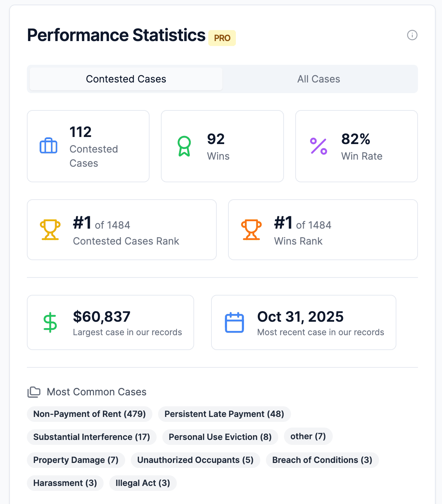The image size is (442, 504).
Task: Click the briefcase icon for Contested Cases
Action: [48, 146]
